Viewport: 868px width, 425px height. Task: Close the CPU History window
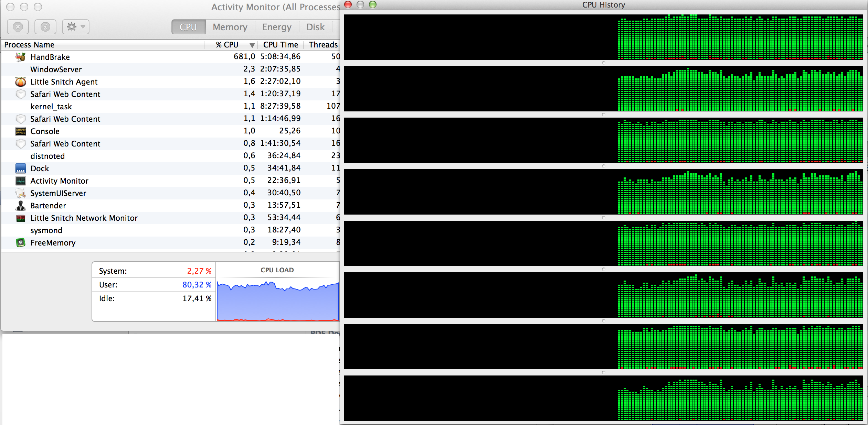pyautogui.click(x=348, y=4)
